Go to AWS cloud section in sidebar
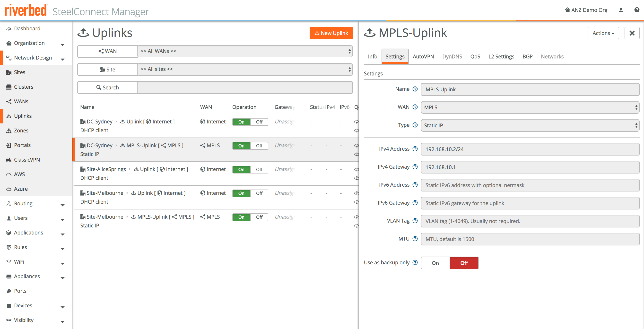The image size is (644, 329). 19,174
